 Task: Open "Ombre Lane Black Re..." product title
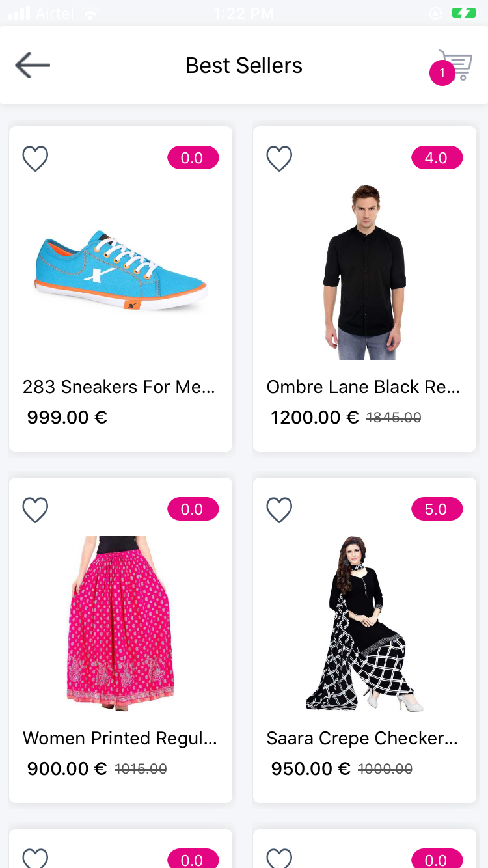coord(363,387)
